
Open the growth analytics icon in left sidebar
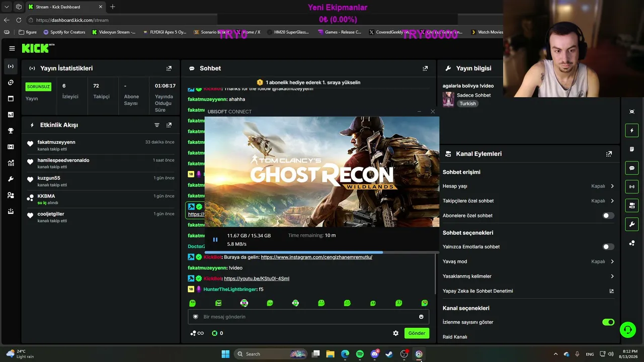pos(11,163)
